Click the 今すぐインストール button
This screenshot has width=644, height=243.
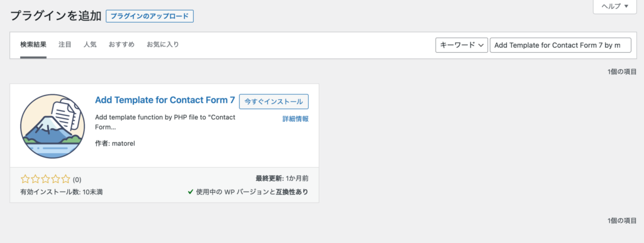(x=274, y=102)
